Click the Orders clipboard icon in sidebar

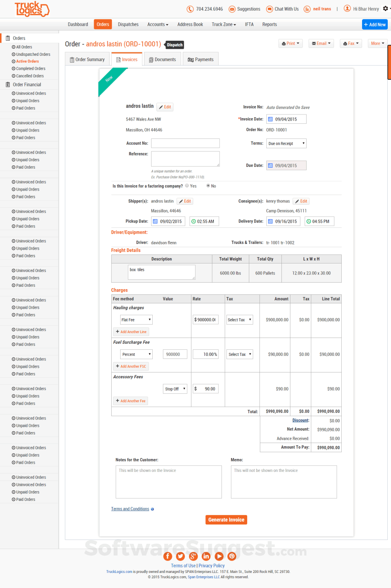pos(8,38)
